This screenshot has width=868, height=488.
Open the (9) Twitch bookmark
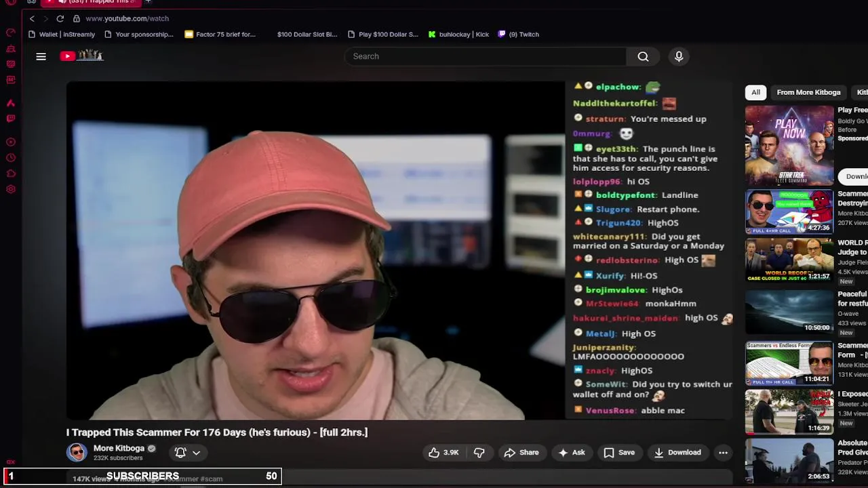tap(518, 35)
